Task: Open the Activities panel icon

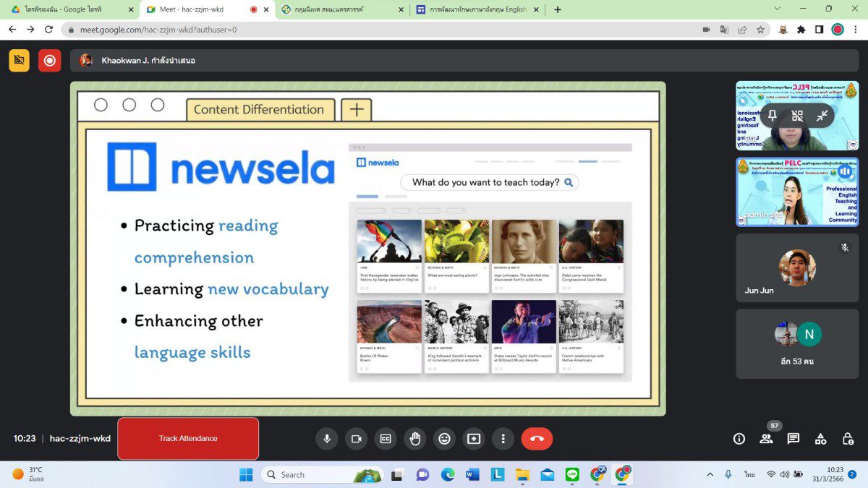Action: tap(820, 438)
